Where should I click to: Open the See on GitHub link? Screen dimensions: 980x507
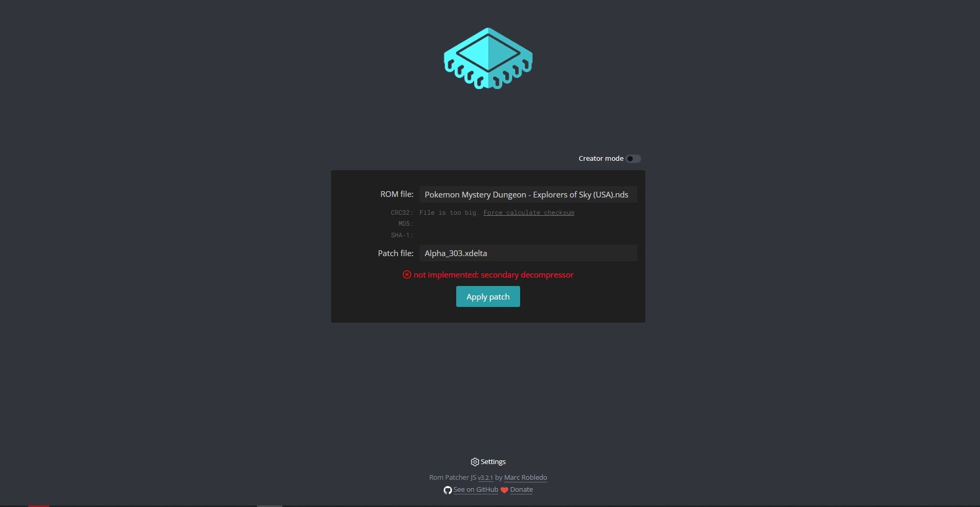tap(476, 490)
